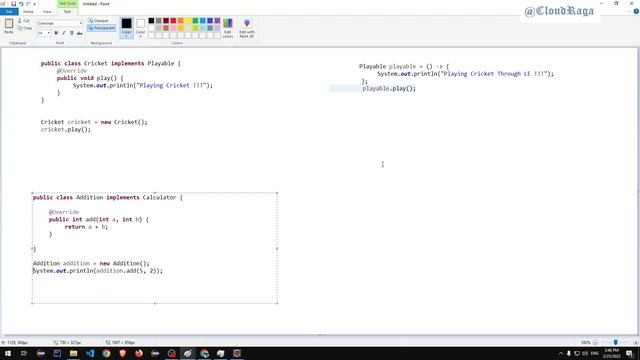Viewport: 640px width, 360px height.
Task: Redo action in quick access toolbar
Action: pyautogui.click(x=28, y=4)
